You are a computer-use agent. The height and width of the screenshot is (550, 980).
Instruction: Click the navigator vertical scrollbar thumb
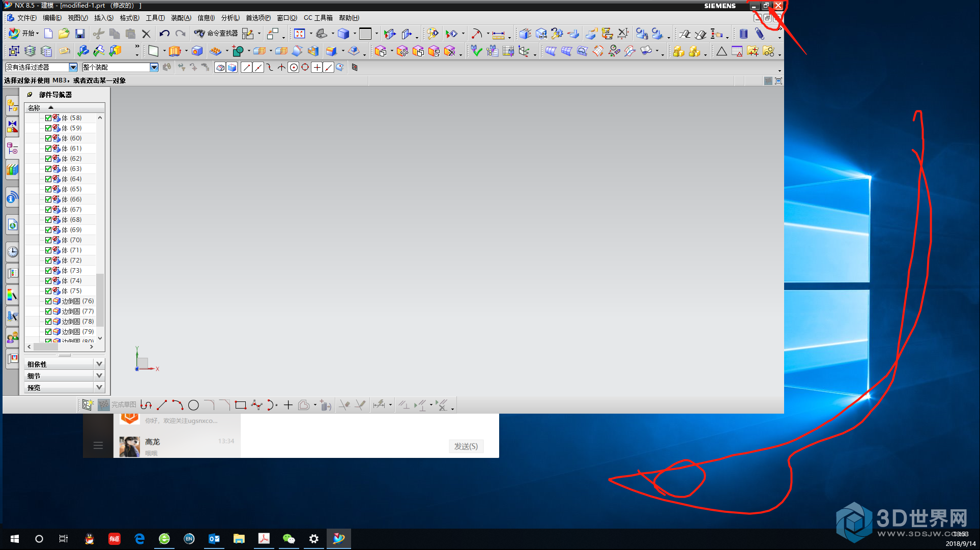100,300
